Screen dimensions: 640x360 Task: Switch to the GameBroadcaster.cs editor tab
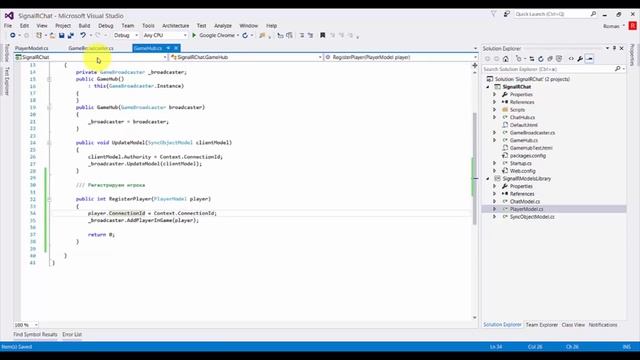pyautogui.click(x=91, y=48)
